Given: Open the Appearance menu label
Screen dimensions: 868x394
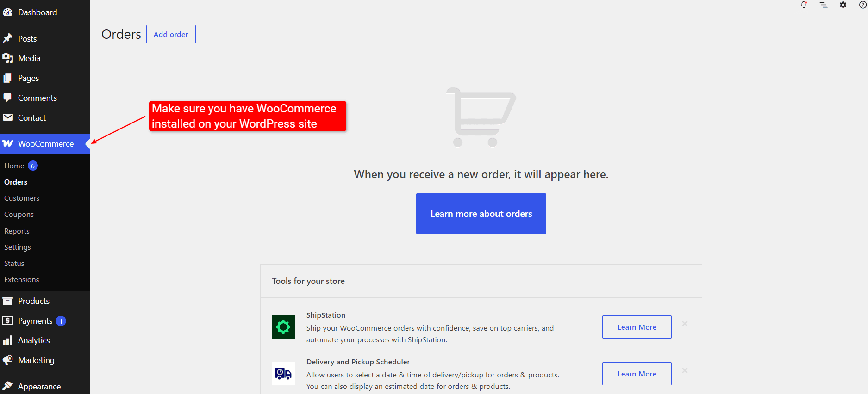Looking at the screenshot, I should 39,387.
